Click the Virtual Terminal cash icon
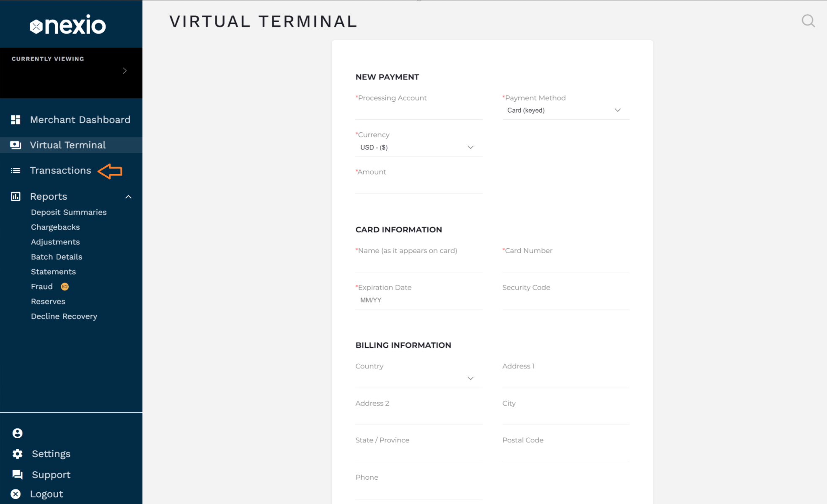Image resolution: width=827 pixels, height=504 pixels. click(16, 145)
